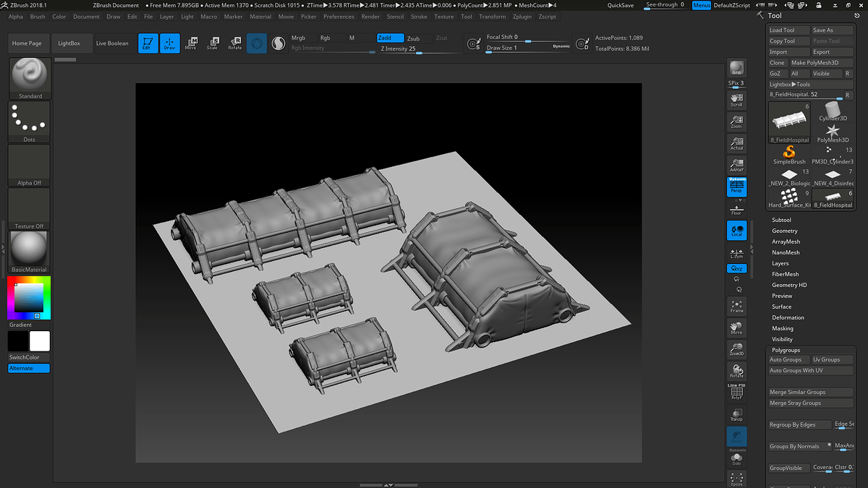Viewport: 868px width, 488px height.
Task: Select the Standard brush
Action: click(x=28, y=76)
